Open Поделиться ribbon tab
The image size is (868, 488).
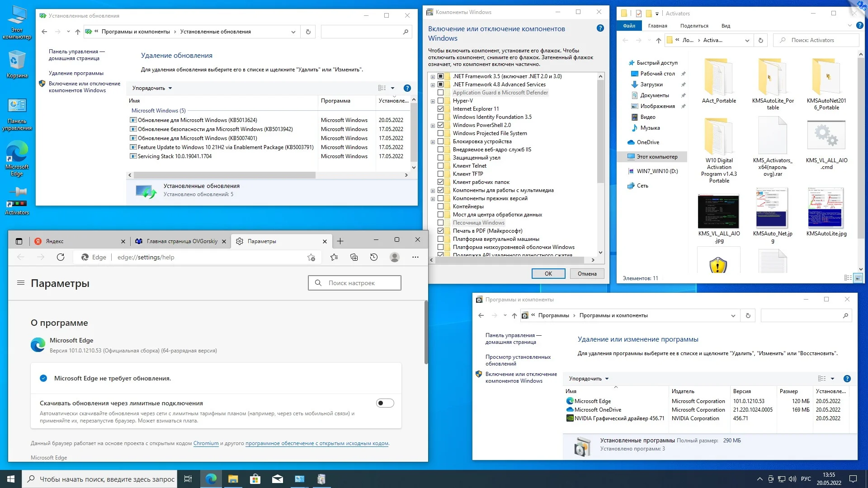coord(694,26)
